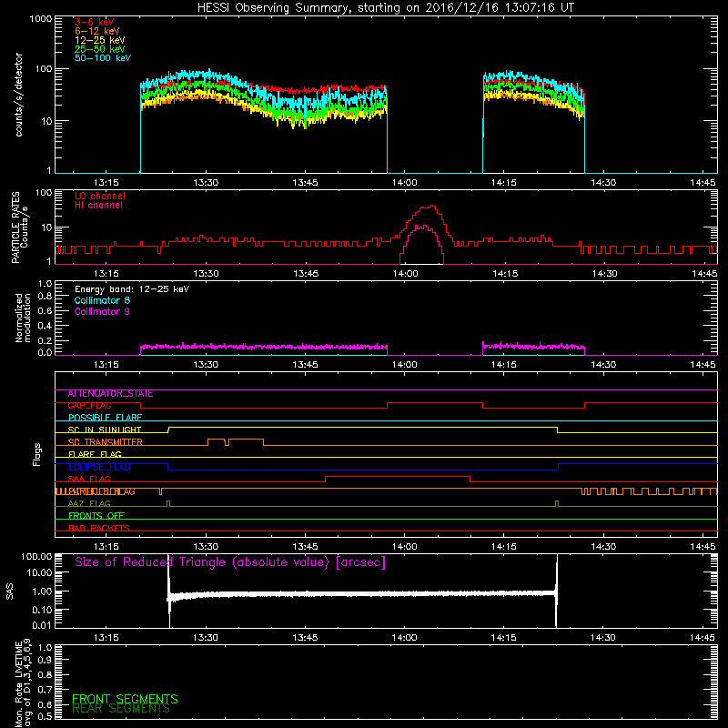Viewport: 728px width, 728px height.
Task: Click the Size of Reduced Triangle label
Action: pos(230,562)
